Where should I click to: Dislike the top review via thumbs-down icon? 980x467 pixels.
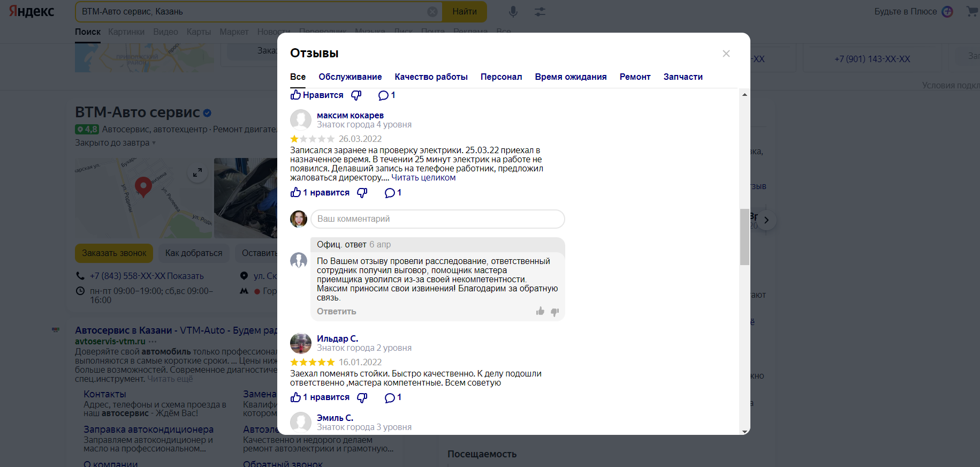click(x=356, y=95)
